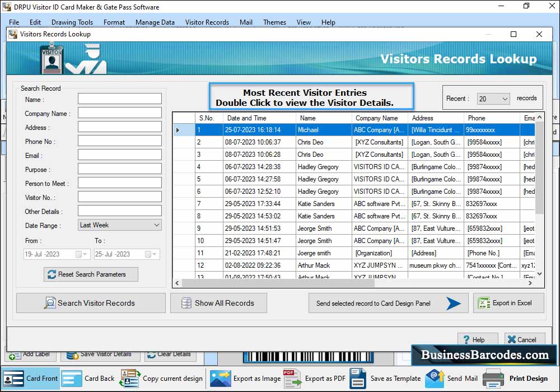The height and width of the screenshot is (392, 560).
Task: Click the Send Mail icon
Action: [x=435, y=379]
